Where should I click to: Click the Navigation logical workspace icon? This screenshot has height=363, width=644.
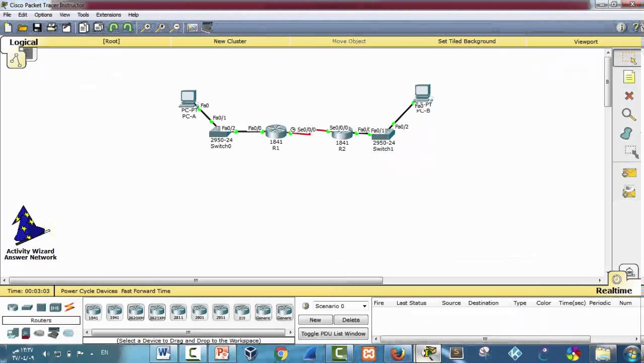16,59
